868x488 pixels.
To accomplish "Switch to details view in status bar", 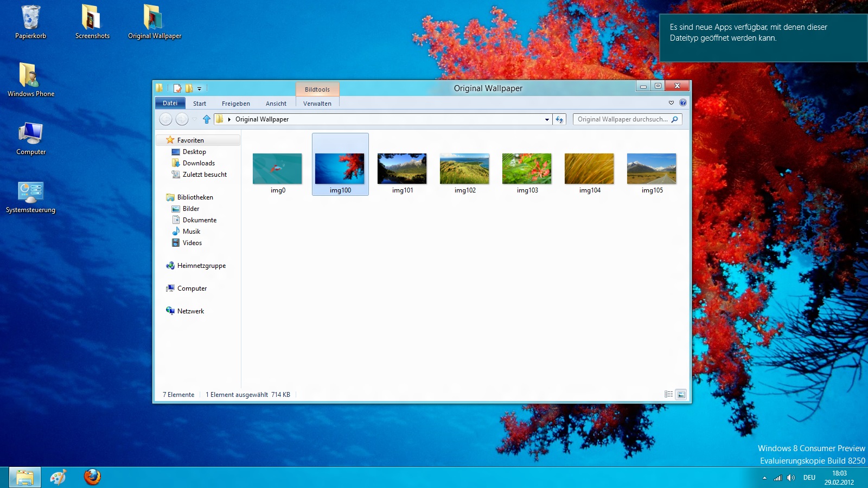I will 669,394.
